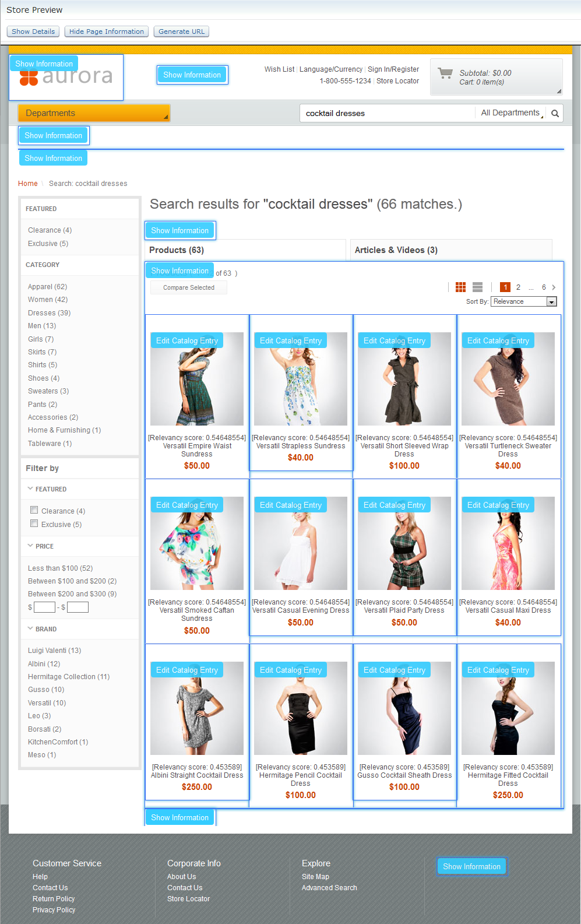Check the Exclusive filter checkbox
Viewport: 581px width, 924px height.
pyautogui.click(x=34, y=524)
